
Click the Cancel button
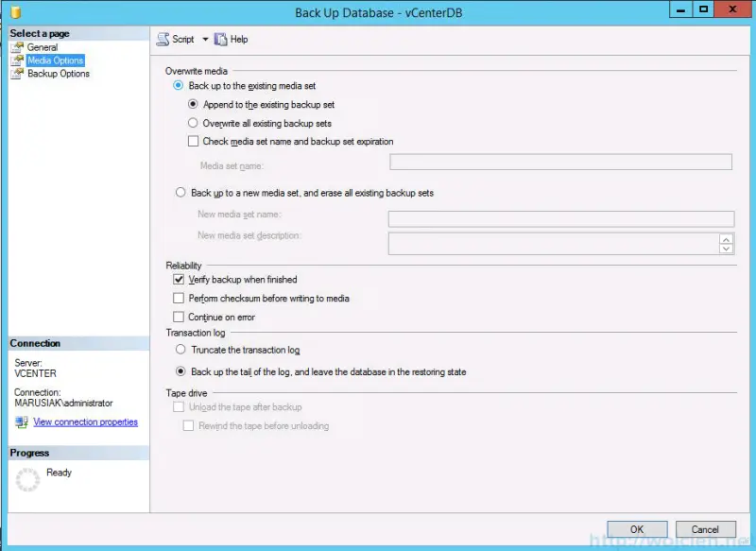click(x=706, y=529)
